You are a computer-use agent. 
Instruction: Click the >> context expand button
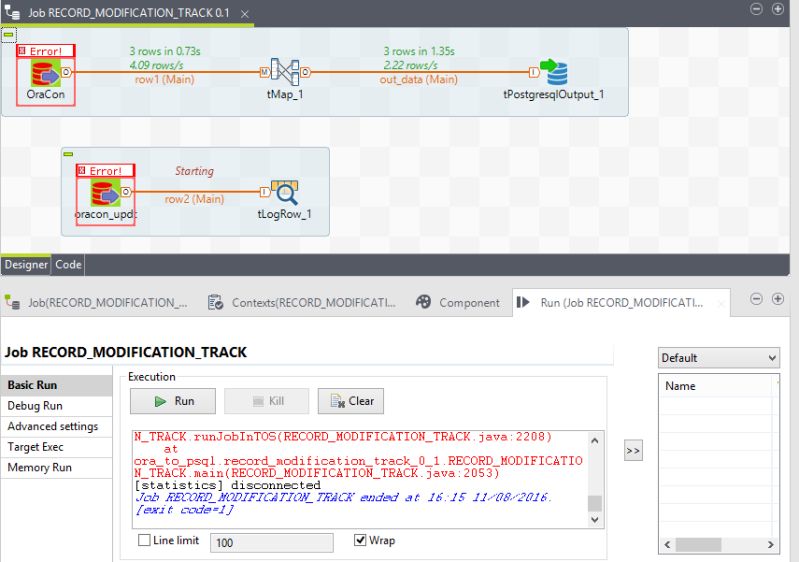click(x=633, y=450)
